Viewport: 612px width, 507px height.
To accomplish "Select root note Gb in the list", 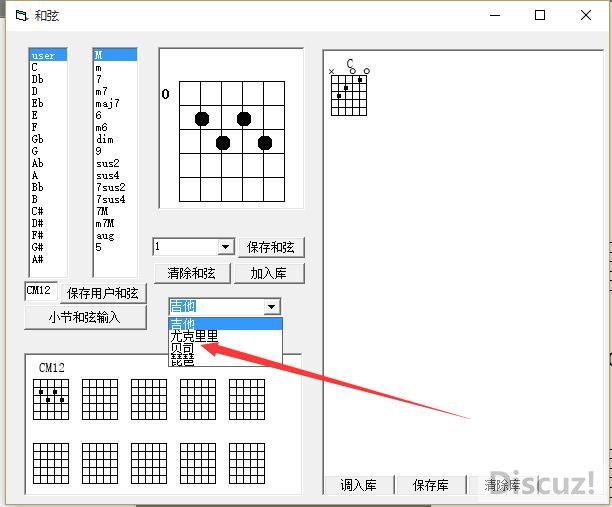I will coord(38,139).
